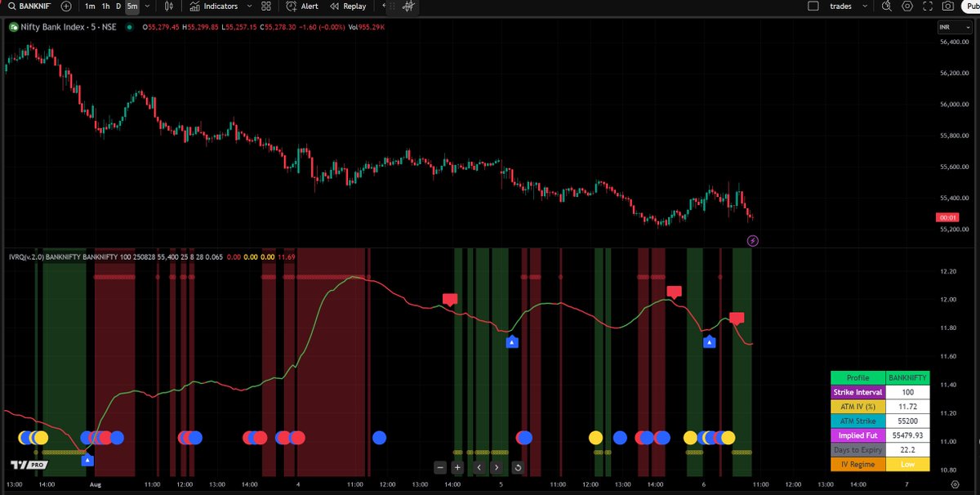Click the TradingView PRO logo
The width and height of the screenshot is (980, 495).
pyautogui.click(x=28, y=466)
